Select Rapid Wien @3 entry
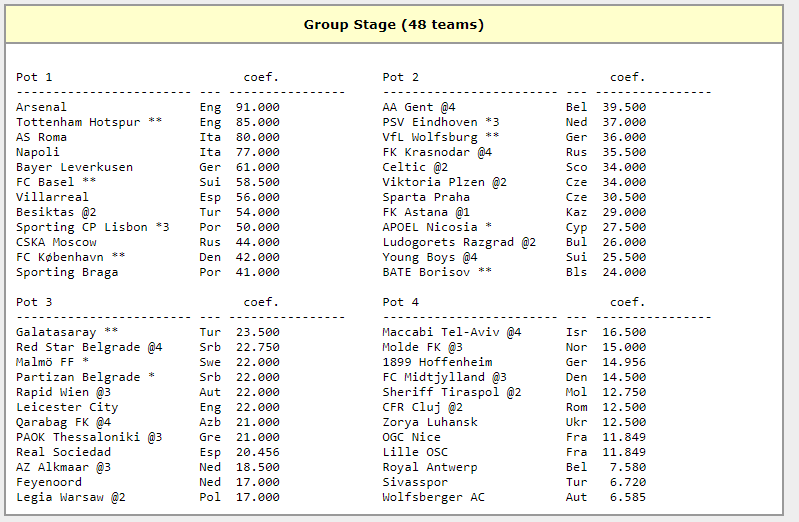The height and width of the screenshot is (522, 799). click(x=63, y=392)
